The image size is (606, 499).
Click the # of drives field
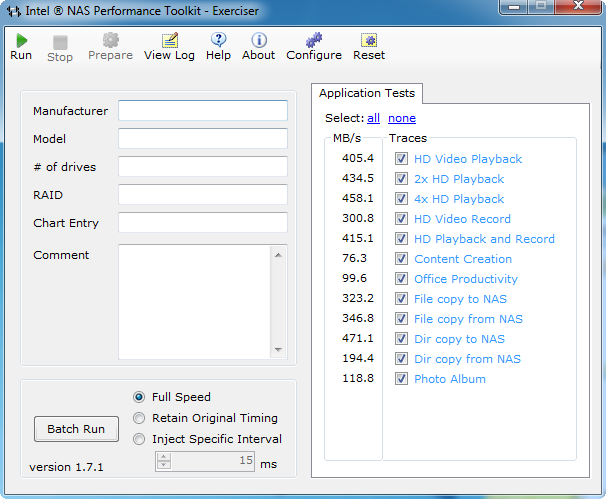[x=203, y=167]
